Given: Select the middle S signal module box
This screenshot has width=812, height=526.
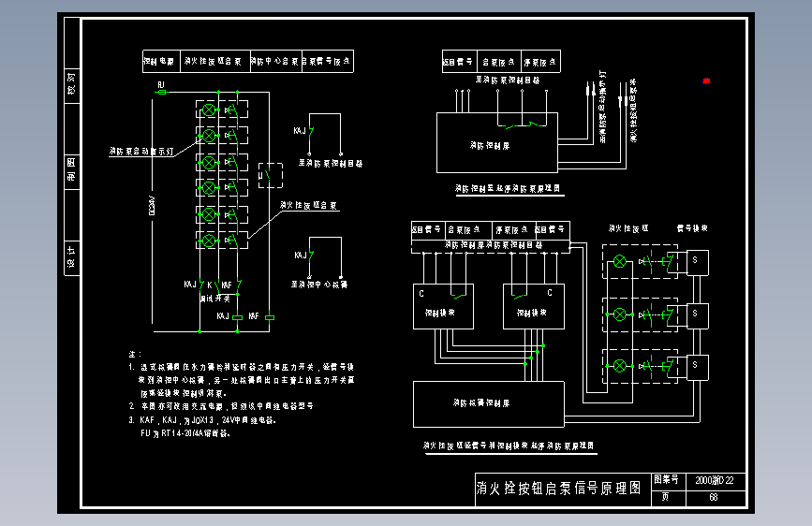Looking at the screenshot, I should pos(698,315).
